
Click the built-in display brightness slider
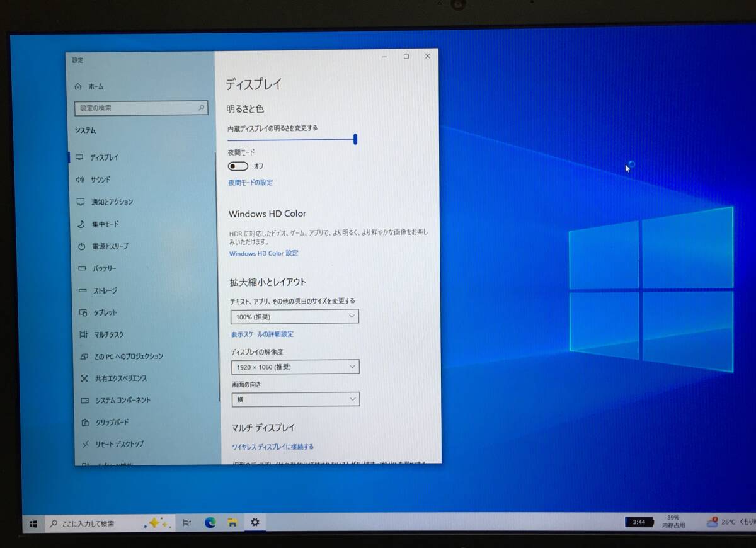[x=292, y=139]
